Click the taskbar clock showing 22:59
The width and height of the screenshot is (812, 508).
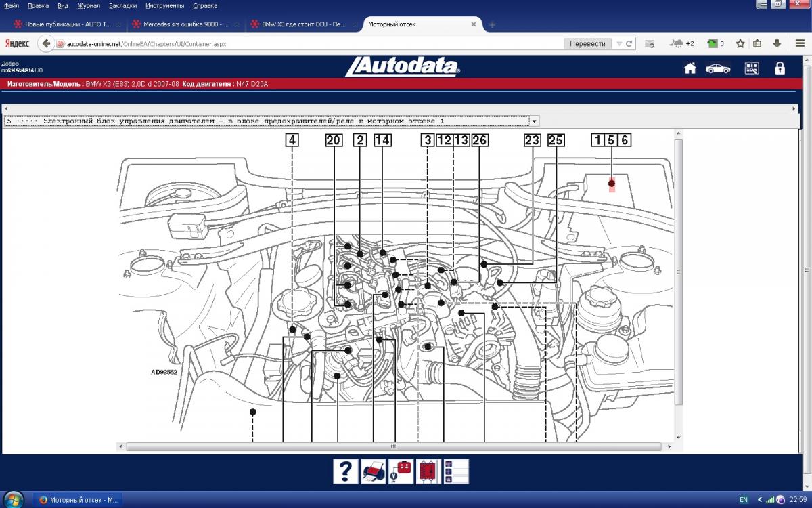(x=798, y=500)
